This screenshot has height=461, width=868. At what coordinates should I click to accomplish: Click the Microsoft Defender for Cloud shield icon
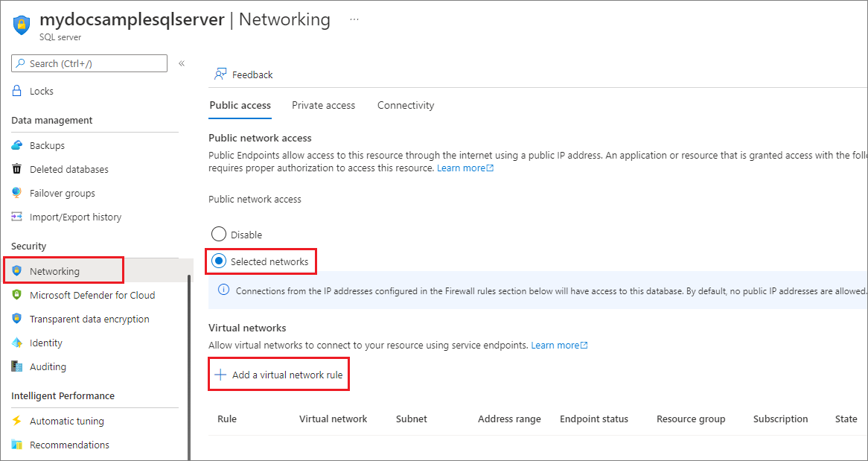coord(17,295)
